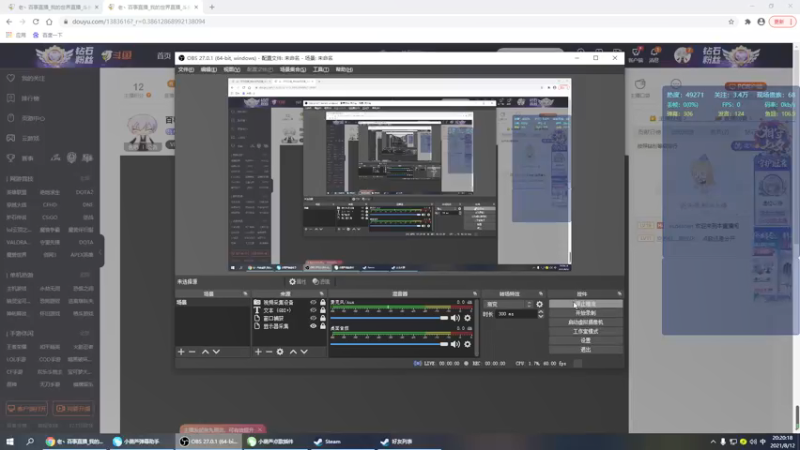Open the scene transition type dropdown
The height and width of the screenshot is (450, 800).
click(508, 304)
